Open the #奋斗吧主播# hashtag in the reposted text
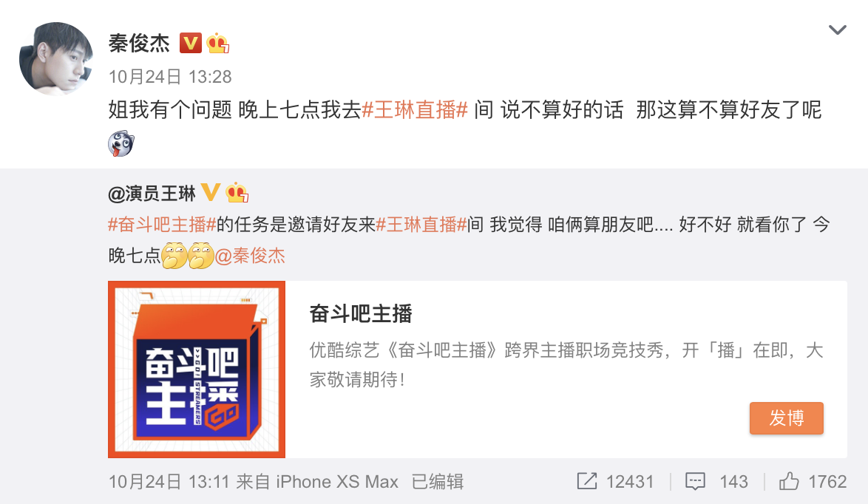The width and height of the screenshot is (868, 504). point(162,225)
